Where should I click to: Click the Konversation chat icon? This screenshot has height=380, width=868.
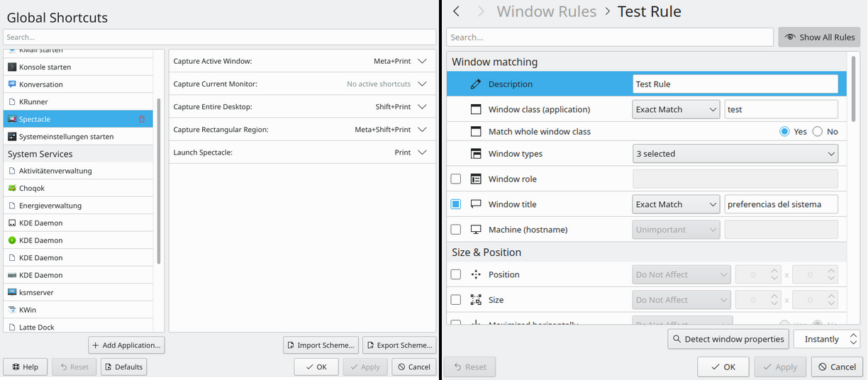(x=12, y=84)
